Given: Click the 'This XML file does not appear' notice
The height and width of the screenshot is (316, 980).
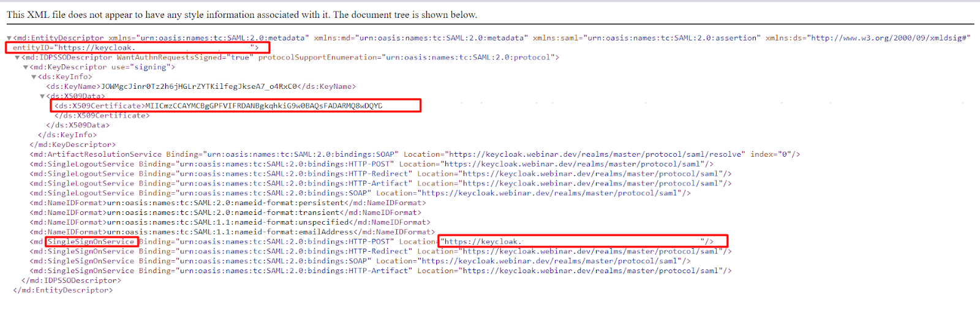Looking at the screenshot, I should click(242, 15).
